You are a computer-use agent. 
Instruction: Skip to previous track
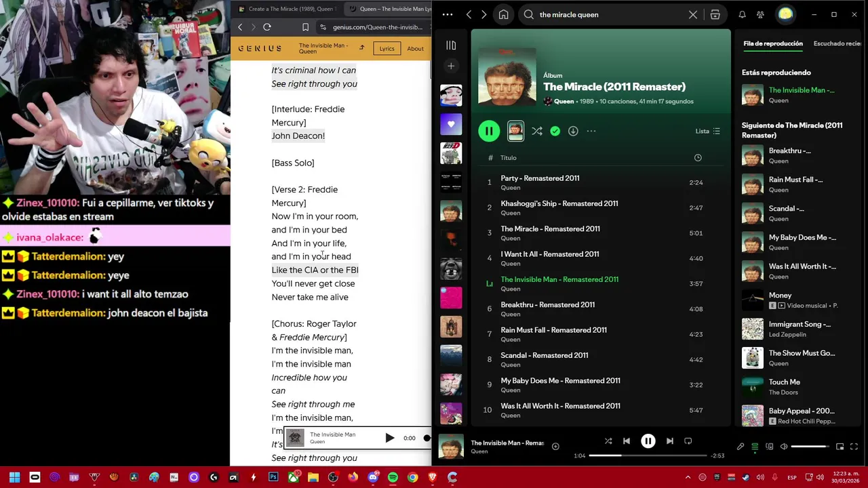click(627, 441)
